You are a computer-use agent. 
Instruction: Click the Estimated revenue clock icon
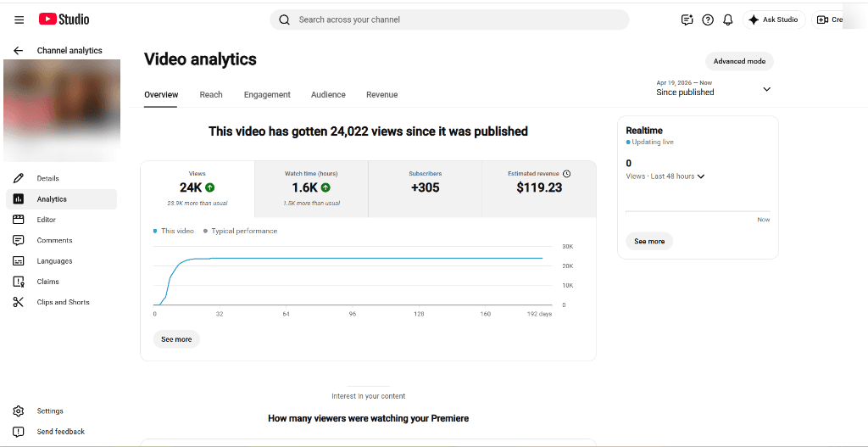pos(566,173)
